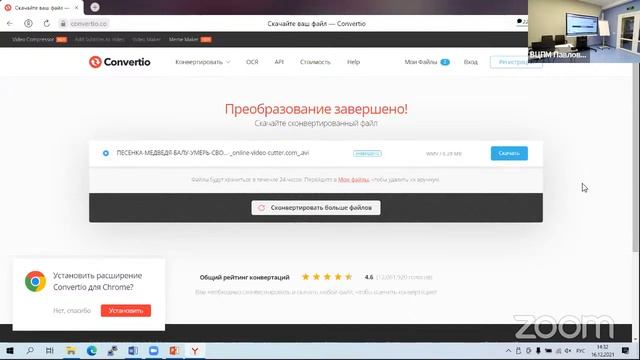Follow the Мои файлы link in notice
The width and height of the screenshot is (640, 360).
353,180
